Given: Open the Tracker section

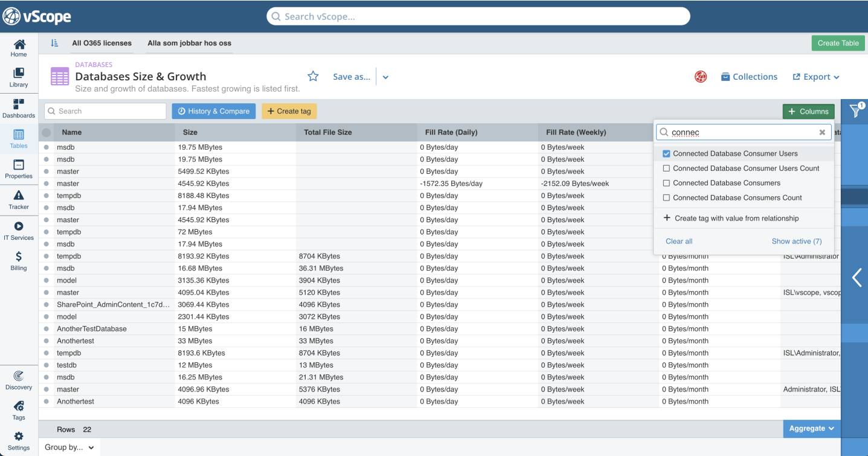Looking at the screenshot, I should [x=19, y=201].
